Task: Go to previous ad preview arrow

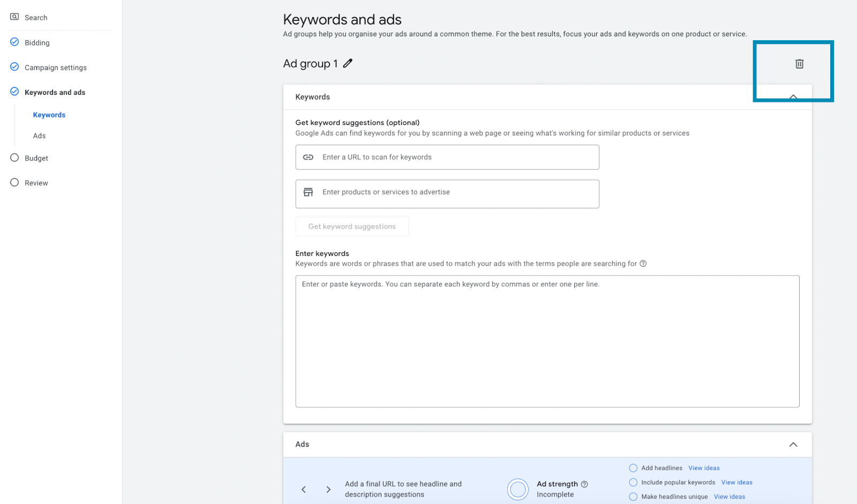Action: click(x=304, y=490)
